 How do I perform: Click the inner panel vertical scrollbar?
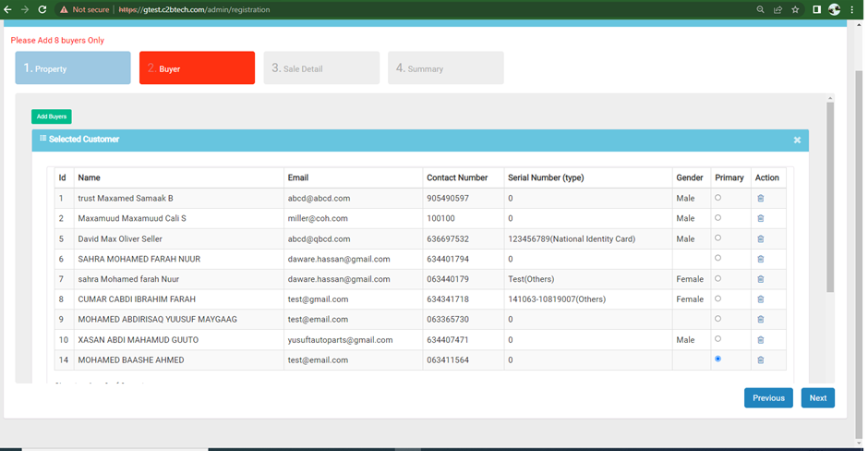pos(830,197)
